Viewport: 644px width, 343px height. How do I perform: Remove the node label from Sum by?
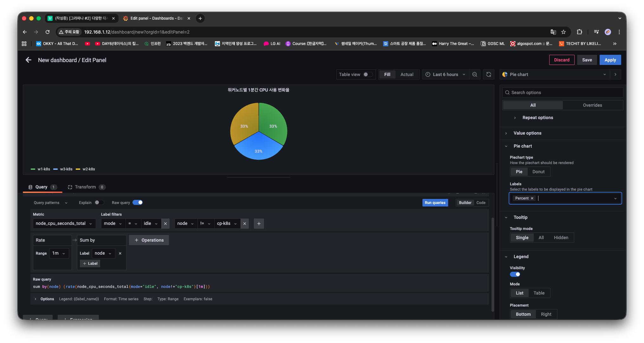[120, 253]
